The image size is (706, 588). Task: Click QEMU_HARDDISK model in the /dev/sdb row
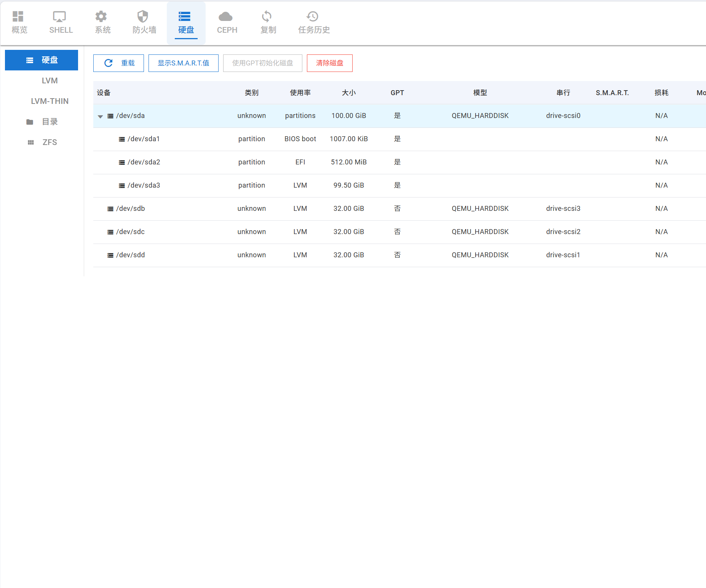click(480, 209)
